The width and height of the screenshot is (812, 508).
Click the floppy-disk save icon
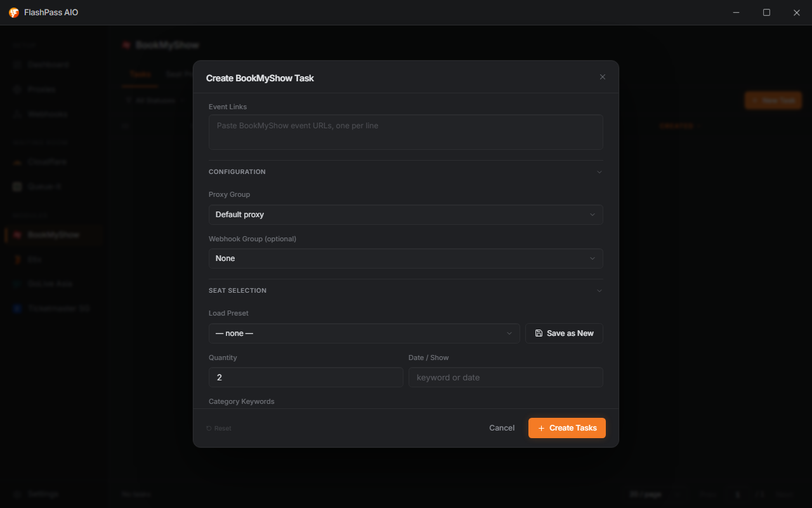[539, 333]
